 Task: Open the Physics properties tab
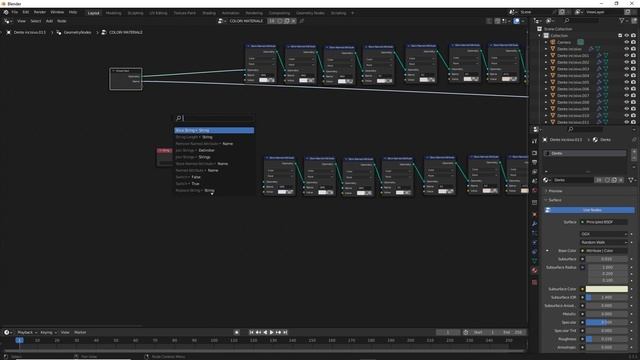click(x=534, y=242)
